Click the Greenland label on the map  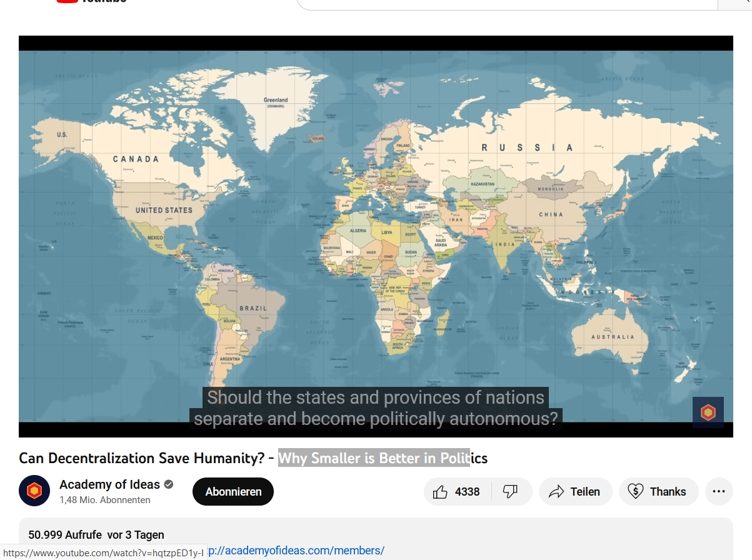(x=276, y=100)
